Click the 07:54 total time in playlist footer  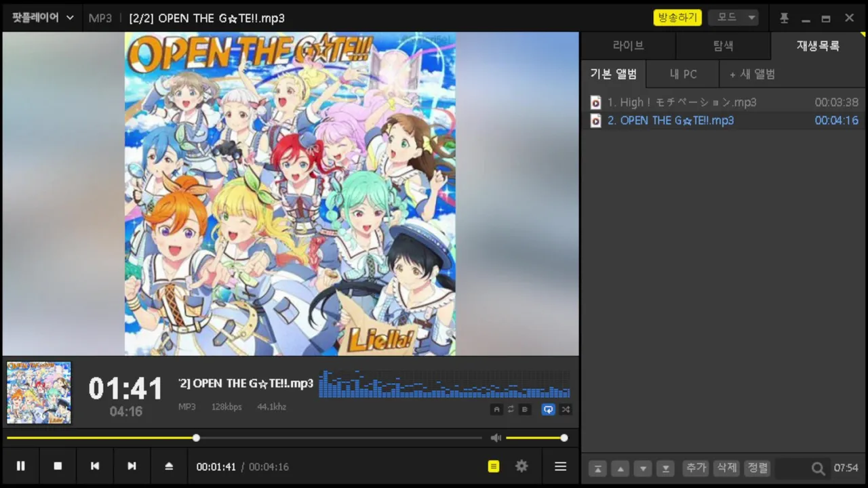point(846,468)
